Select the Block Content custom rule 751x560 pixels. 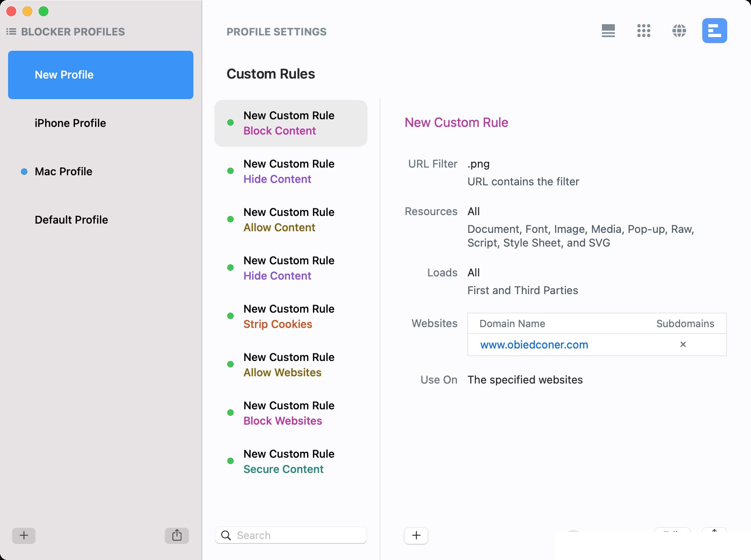click(291, 123)
